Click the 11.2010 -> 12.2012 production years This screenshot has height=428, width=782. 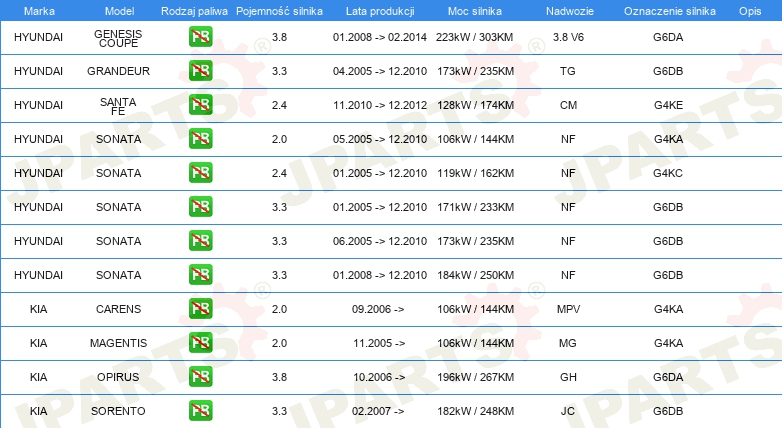click(380, 105)
